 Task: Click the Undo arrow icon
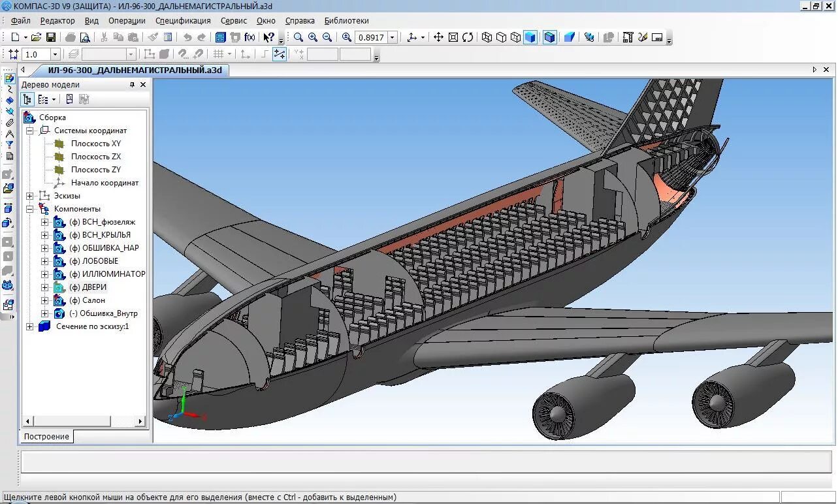pyautogui.click(x=187, y=37)
